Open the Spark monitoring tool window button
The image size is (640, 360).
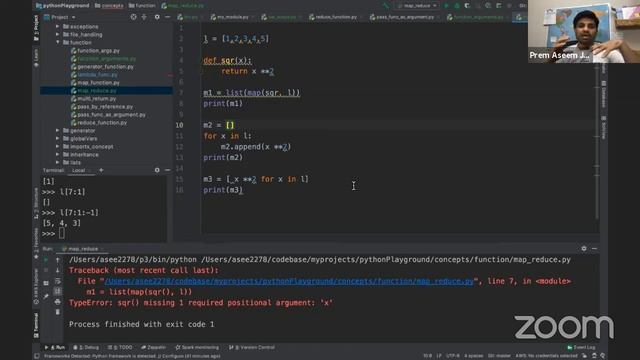tap(197, 347)
